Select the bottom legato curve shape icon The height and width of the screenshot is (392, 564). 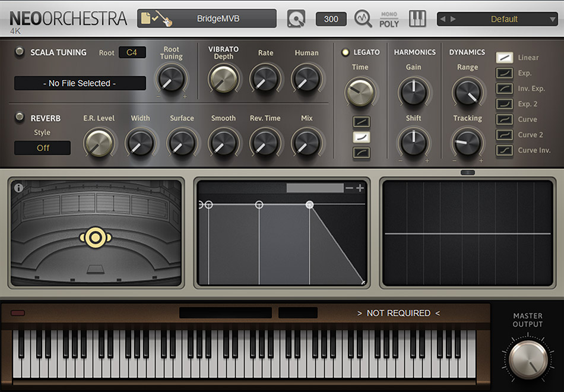pos(362,153)
